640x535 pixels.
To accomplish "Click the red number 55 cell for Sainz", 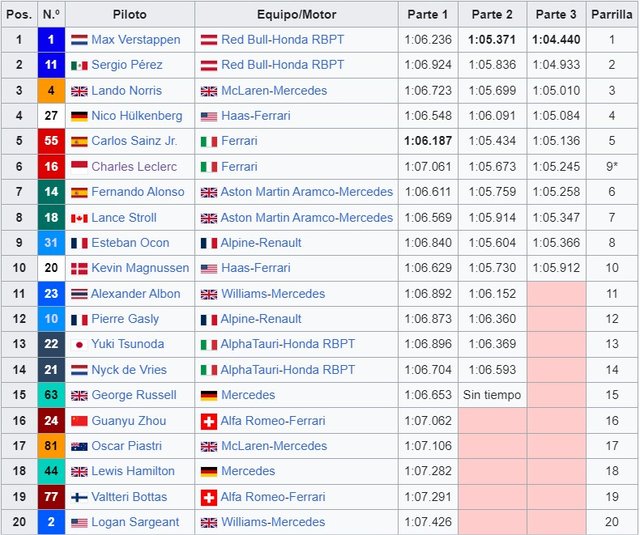I will [51, 141].
